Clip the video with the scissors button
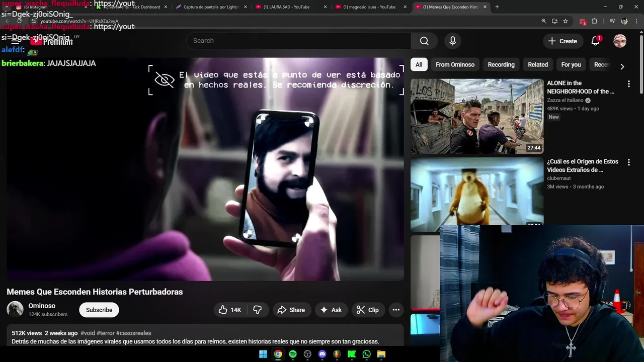 coord(368,310)
